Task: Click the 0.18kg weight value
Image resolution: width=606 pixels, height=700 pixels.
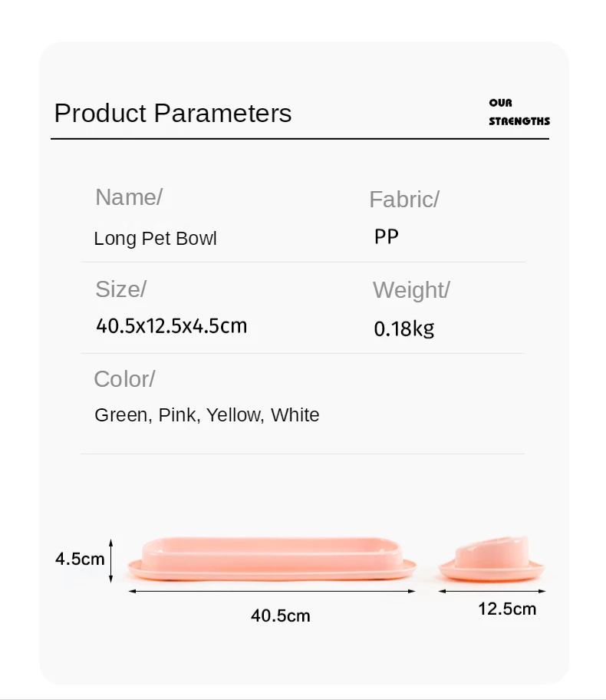Action: (x=403, y=329)
